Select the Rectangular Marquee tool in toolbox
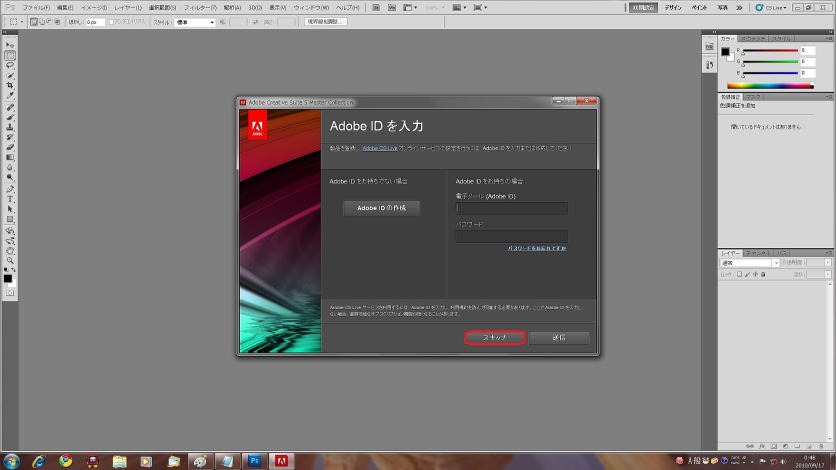 point(10,55)
